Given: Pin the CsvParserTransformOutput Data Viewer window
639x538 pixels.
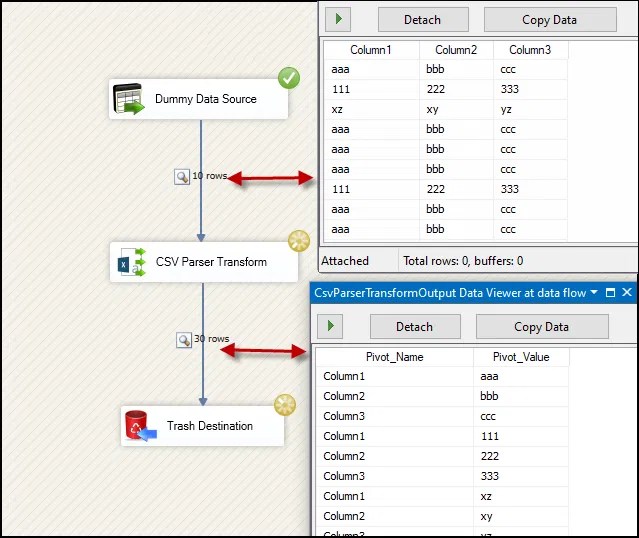Looking at the screenshot, I should point(611,293).
